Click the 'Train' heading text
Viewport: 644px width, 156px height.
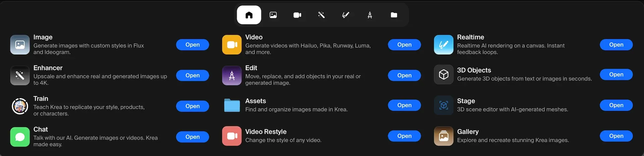tap(41, 99)
